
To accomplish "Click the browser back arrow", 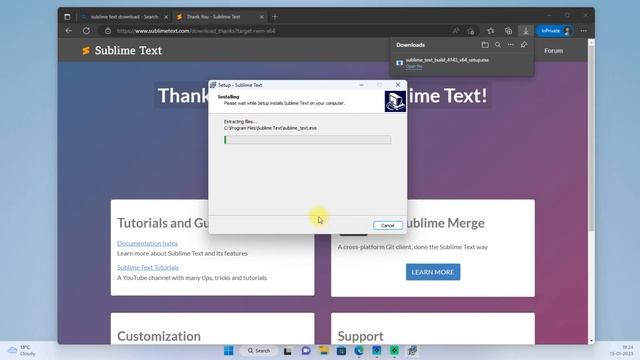I will coord(69,31).
